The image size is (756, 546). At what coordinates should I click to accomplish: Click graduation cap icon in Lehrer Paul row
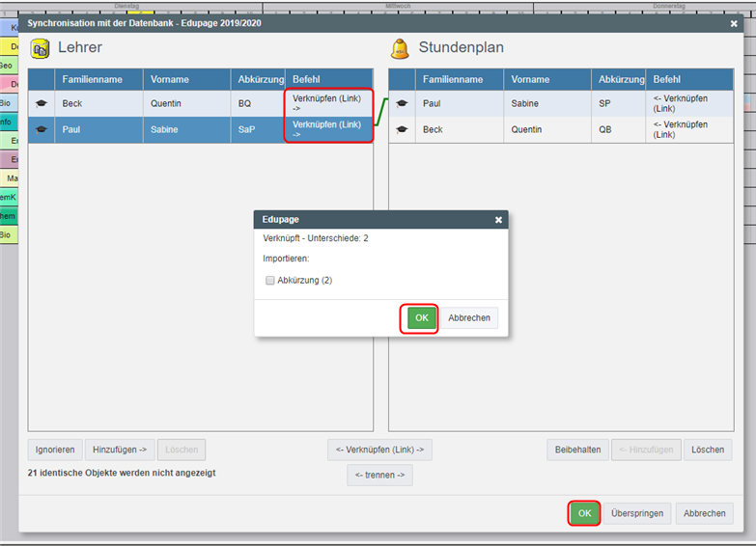click(42, 129)
